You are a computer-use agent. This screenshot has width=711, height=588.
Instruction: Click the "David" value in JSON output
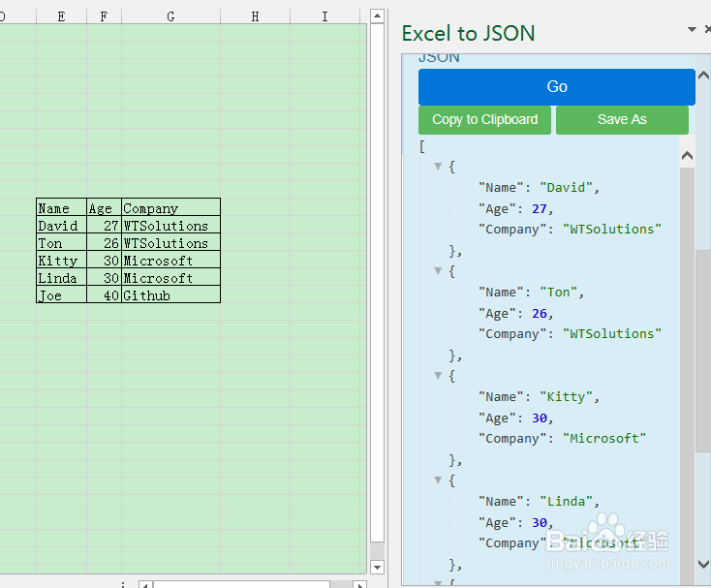[566, 187]
